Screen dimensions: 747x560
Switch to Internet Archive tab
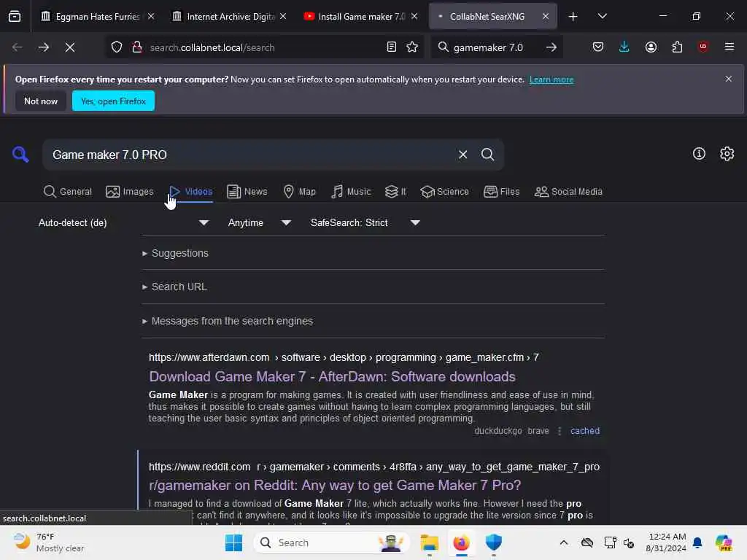[x=228, y=16]
